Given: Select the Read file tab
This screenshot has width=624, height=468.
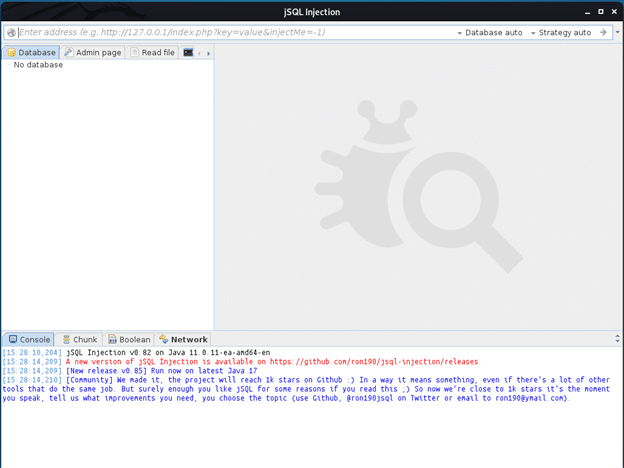Looking at the screenshot, I should click(152, 52).
